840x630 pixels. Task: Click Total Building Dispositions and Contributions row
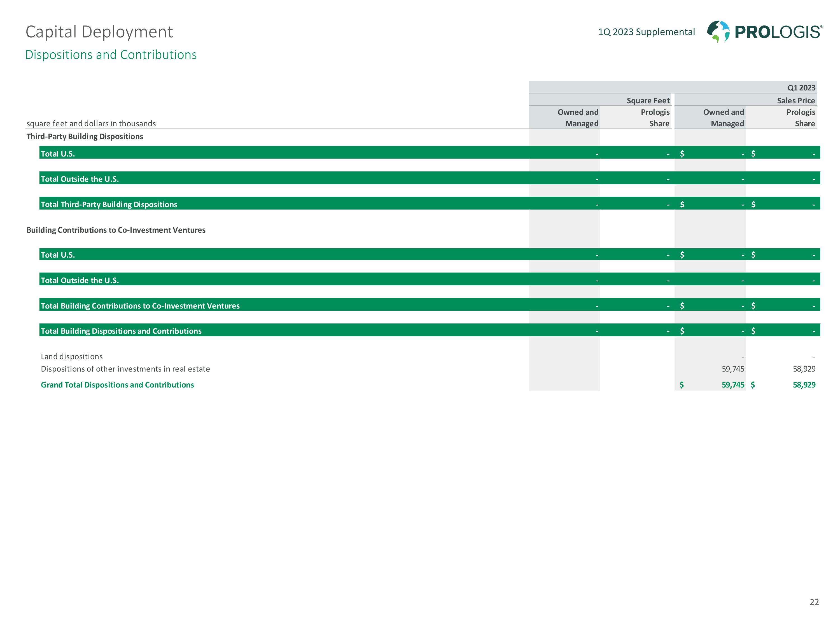pyautogui.click(x=121, y=331)
